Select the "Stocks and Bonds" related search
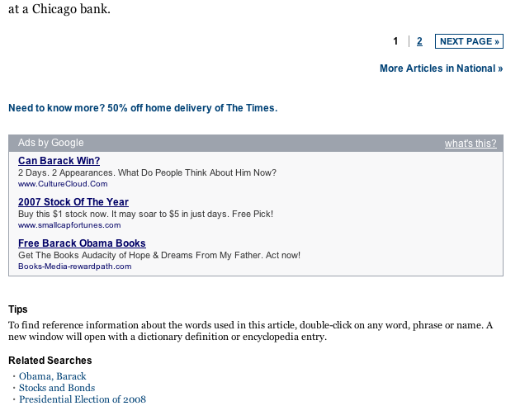Screen dimensions: 506x420 (57, 388)
